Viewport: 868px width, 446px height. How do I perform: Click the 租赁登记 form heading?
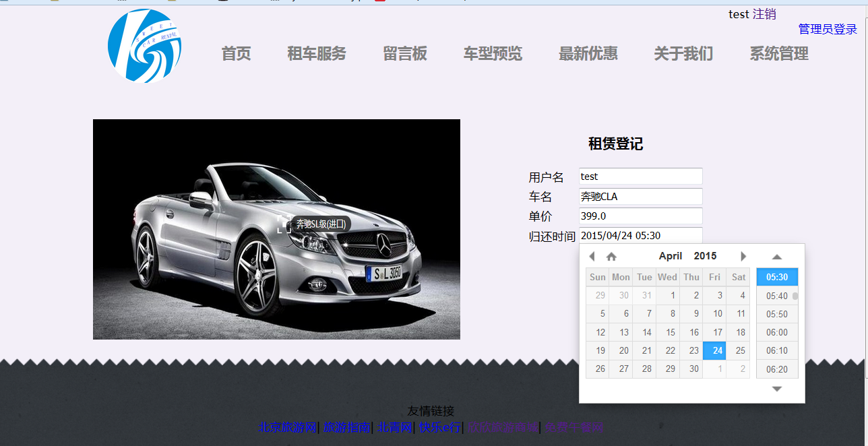[x=615, y=144]
